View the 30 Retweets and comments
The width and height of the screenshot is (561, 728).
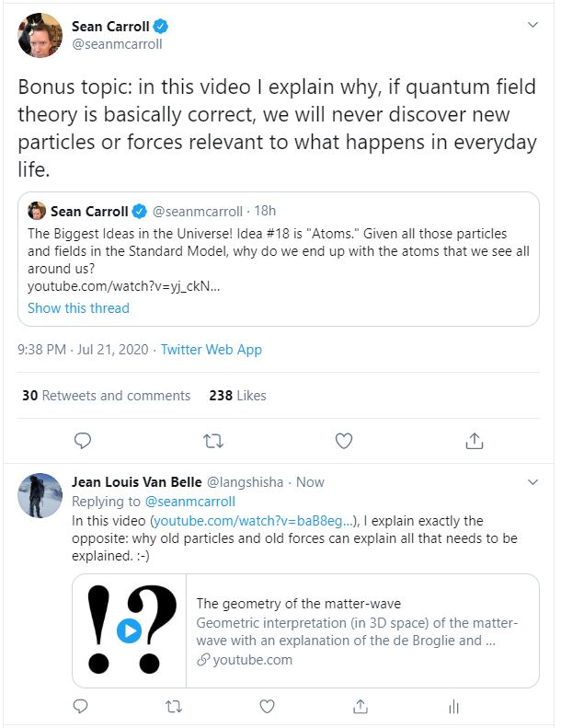106,396
